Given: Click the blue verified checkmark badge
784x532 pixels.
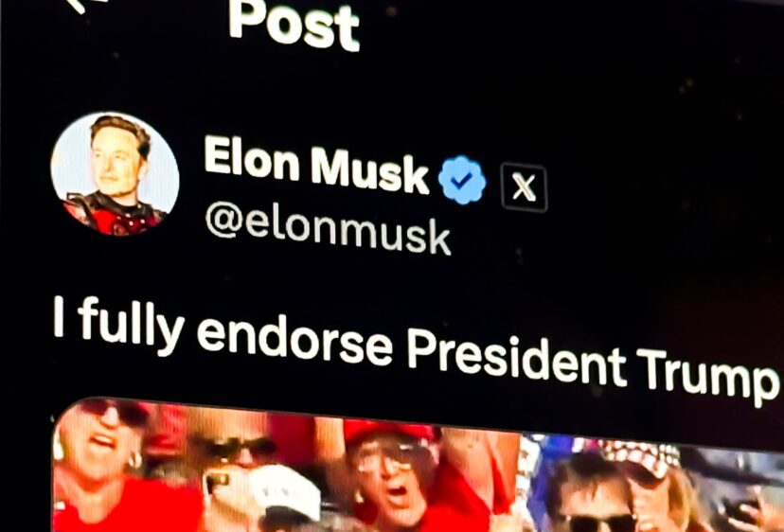Looking at the screenshot, I should 461,180.
